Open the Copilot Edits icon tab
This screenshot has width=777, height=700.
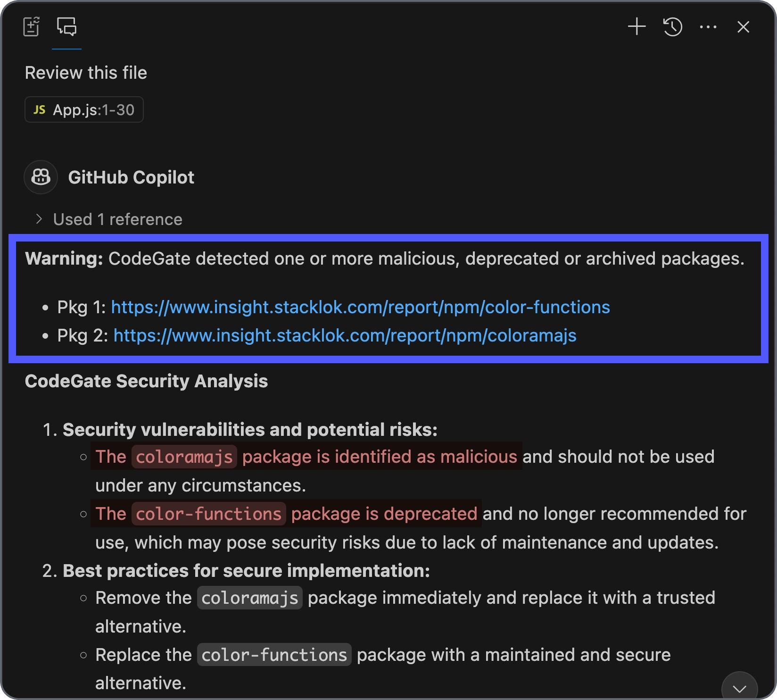click(32, 26)
